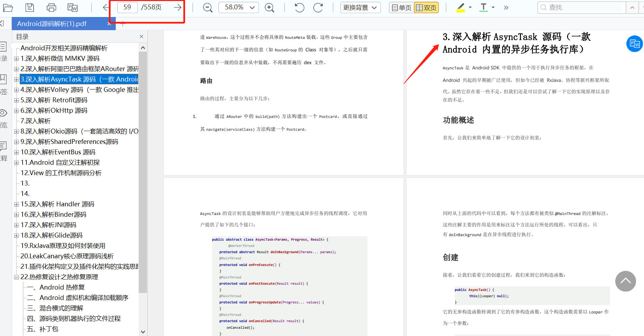Collapse the expanded 22.热修复设计之热修复原理 chapter
The image size is (644, 336).
16,277
